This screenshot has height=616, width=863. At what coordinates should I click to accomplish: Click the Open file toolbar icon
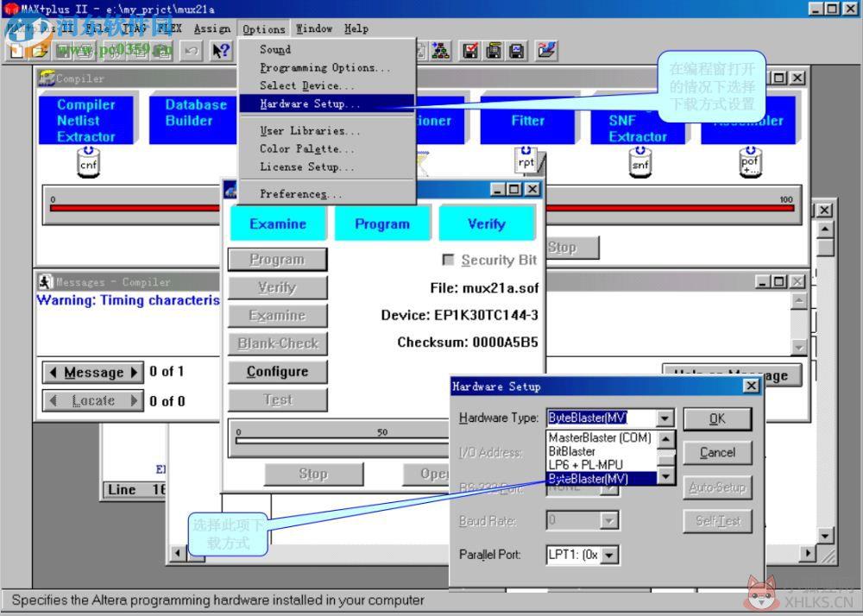point(40,51)
